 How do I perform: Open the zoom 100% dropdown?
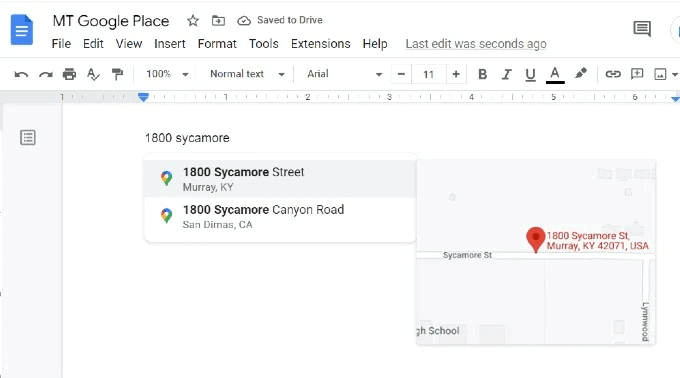pos(167,74)
